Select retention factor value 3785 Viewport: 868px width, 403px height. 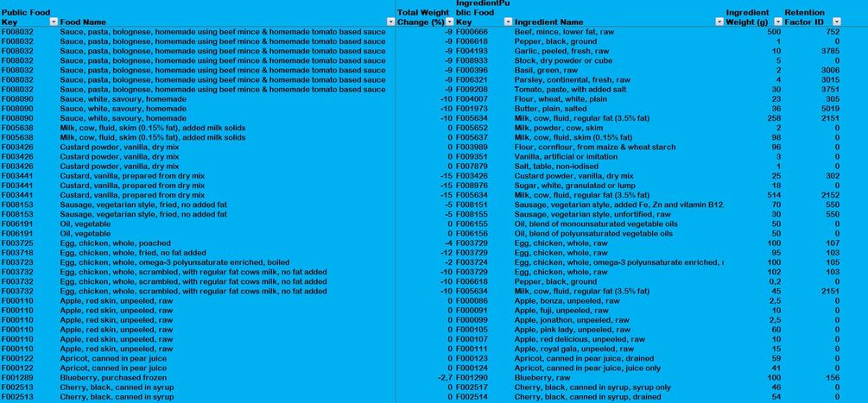point(830,51)
